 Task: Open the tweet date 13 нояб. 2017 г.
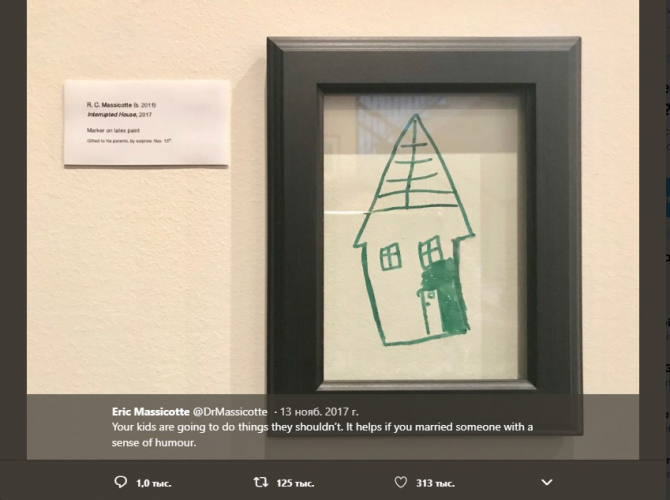[319, 412]
